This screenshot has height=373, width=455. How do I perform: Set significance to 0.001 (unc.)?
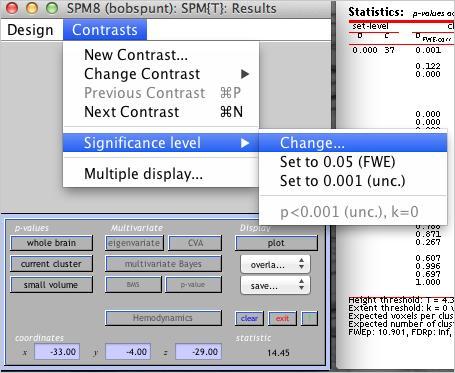[x=353, y=181]
